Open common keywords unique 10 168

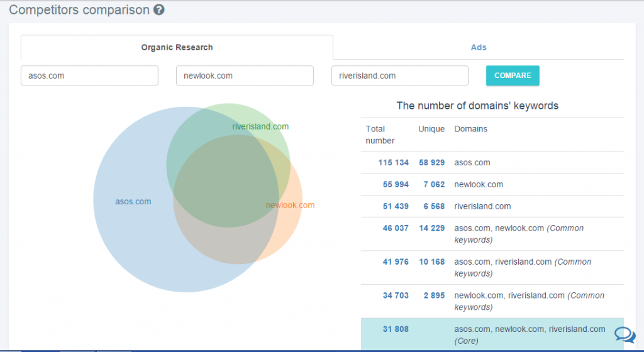point(431,261)
